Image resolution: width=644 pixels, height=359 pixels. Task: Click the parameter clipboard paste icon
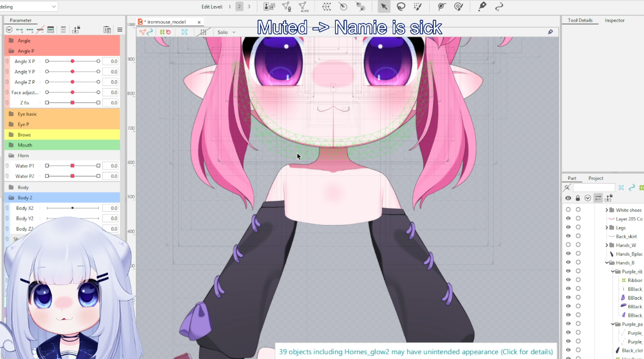click(x=107, y=30)
